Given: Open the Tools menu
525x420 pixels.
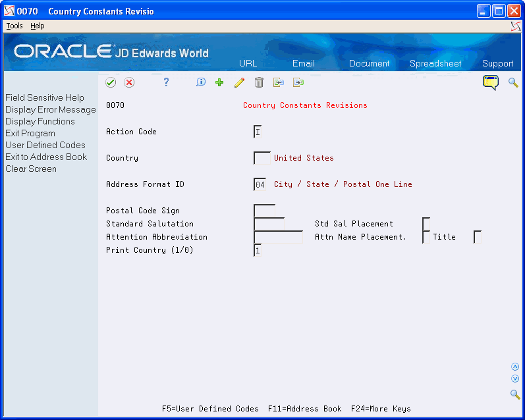Looking at the screenshot, I should 14,26.
